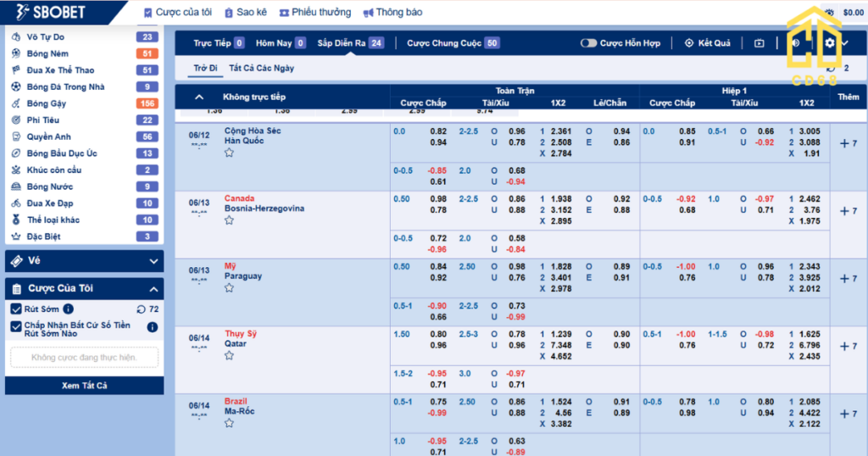Open the Khúc côn cầu hockey icon
The width and height of the screenshot is (868, 456).
(x=16, y=170)
